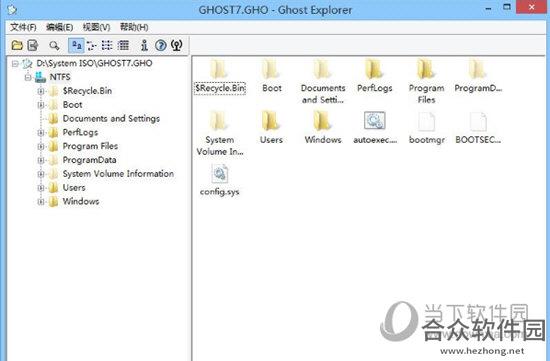Select the NTFS partition in tree
This screenshot has width=550, height=361.
coord(60,77)
